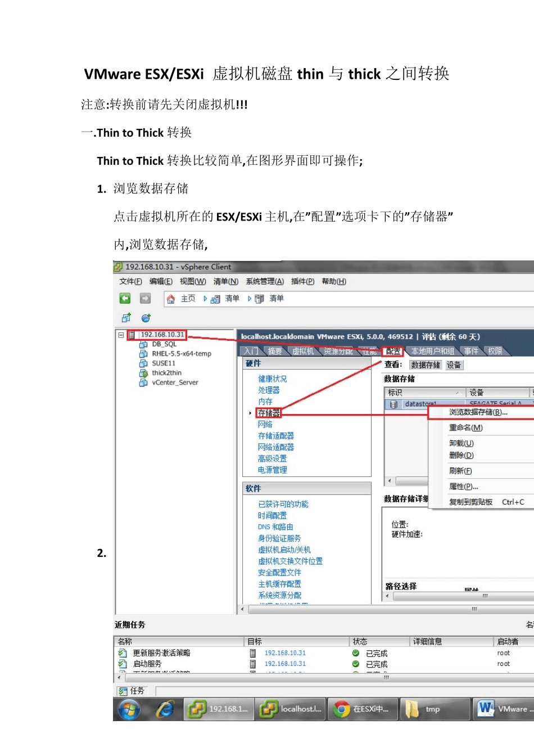Click the new virtual machine toolbar icon
Viewport: 534px width, 756px height.
click(126, 318)
